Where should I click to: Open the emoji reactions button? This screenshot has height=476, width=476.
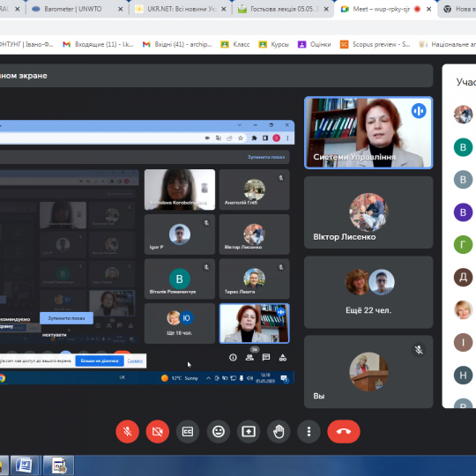218,431
